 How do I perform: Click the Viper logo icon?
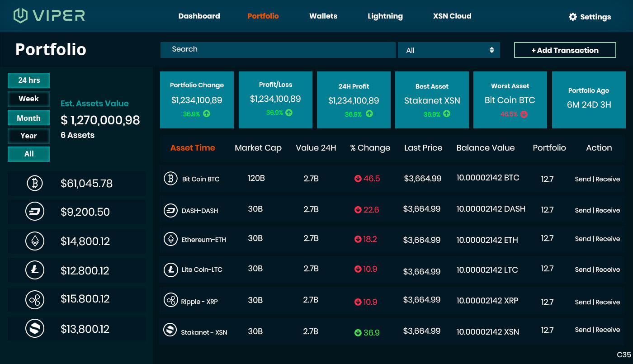(x=20, y=16)
